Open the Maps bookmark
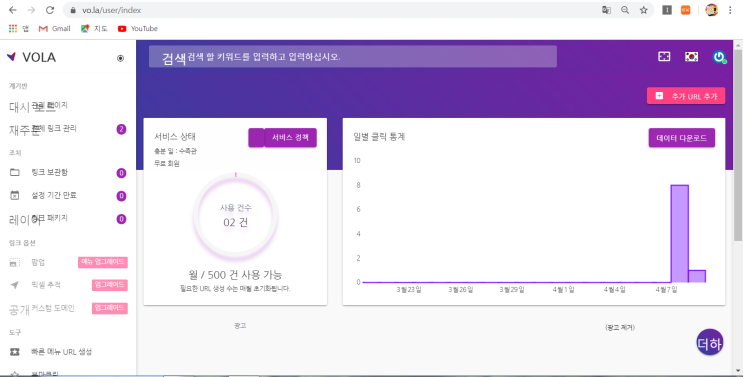 tap(94, 28)
